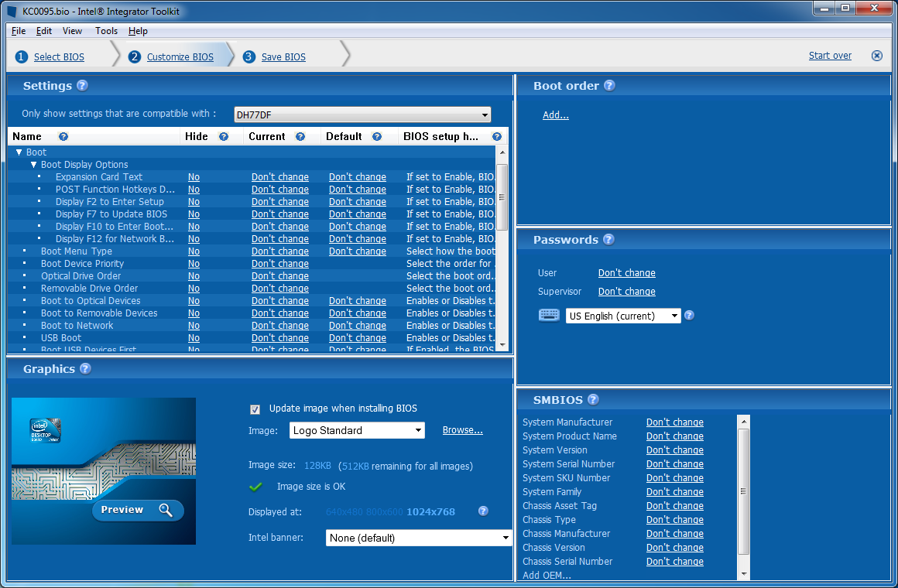Open the compatible board DH77DF dropdown

point(362,115)
